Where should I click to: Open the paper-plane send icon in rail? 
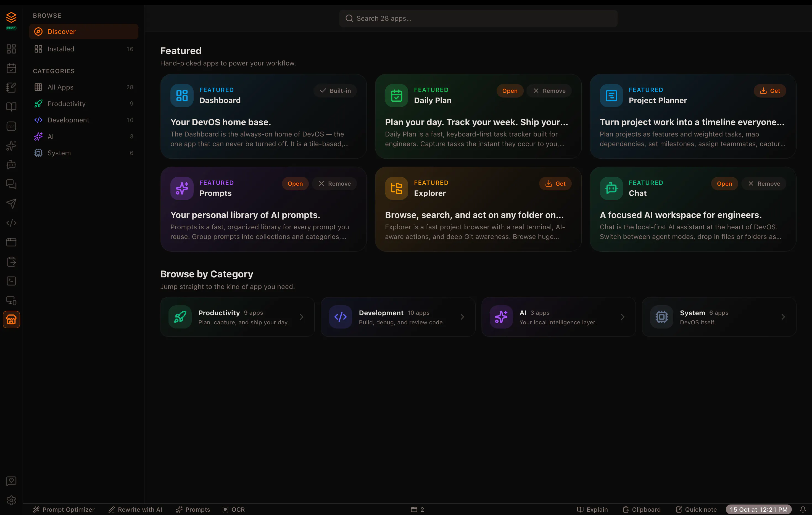(11, 203)
